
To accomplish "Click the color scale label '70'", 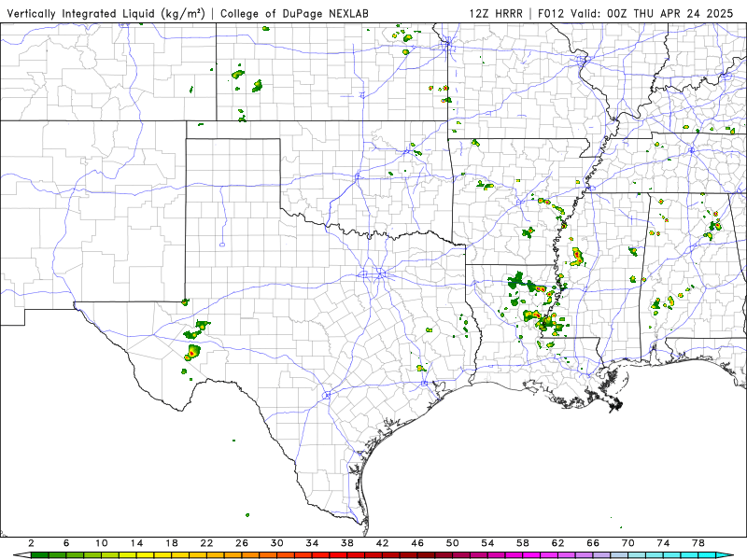I will click(627, 543).
